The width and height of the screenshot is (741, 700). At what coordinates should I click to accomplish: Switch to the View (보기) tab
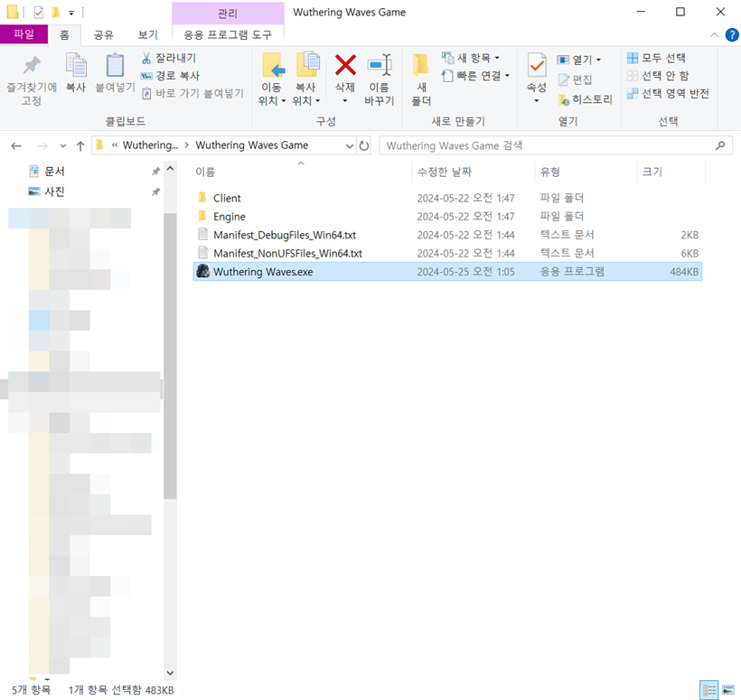(148, 35)
